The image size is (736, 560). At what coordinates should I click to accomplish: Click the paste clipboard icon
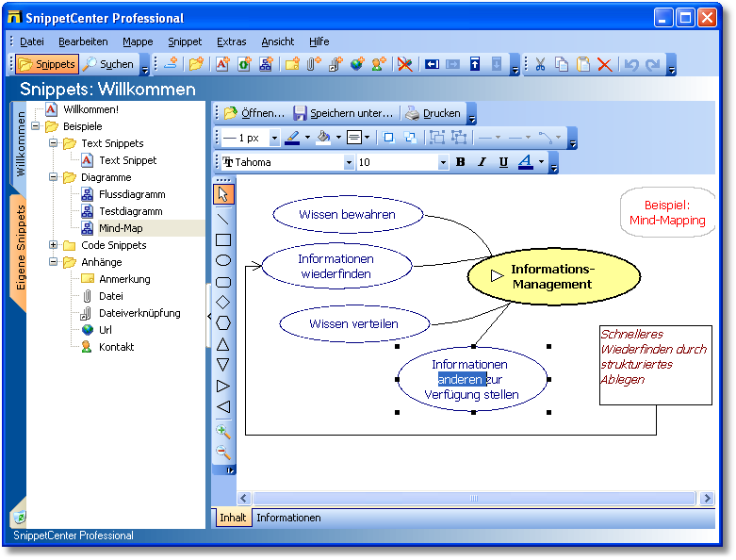[x=583, y=64]
